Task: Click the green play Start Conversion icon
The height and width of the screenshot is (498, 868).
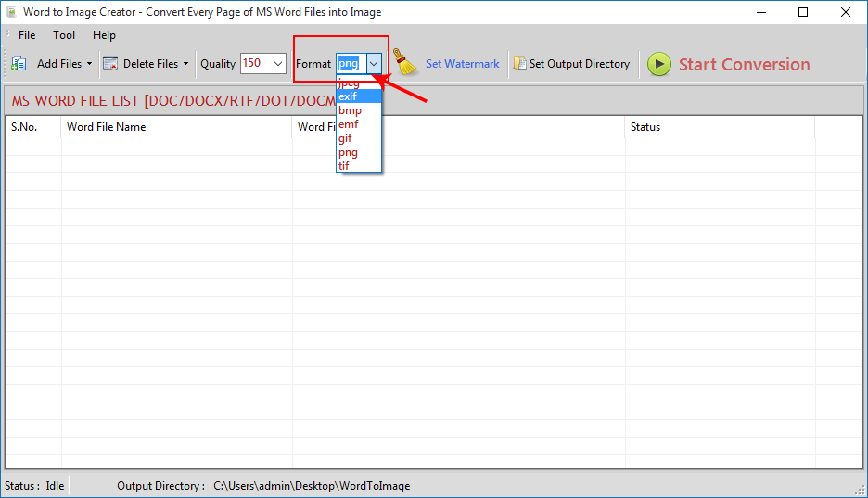Action: point(658,64)
